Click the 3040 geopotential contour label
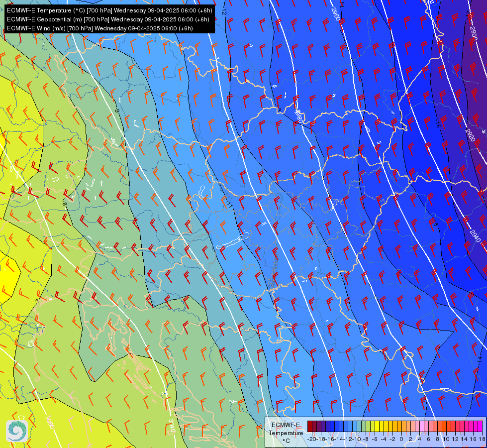The height and width of the screenshot is (448, 487). (172, 426)
